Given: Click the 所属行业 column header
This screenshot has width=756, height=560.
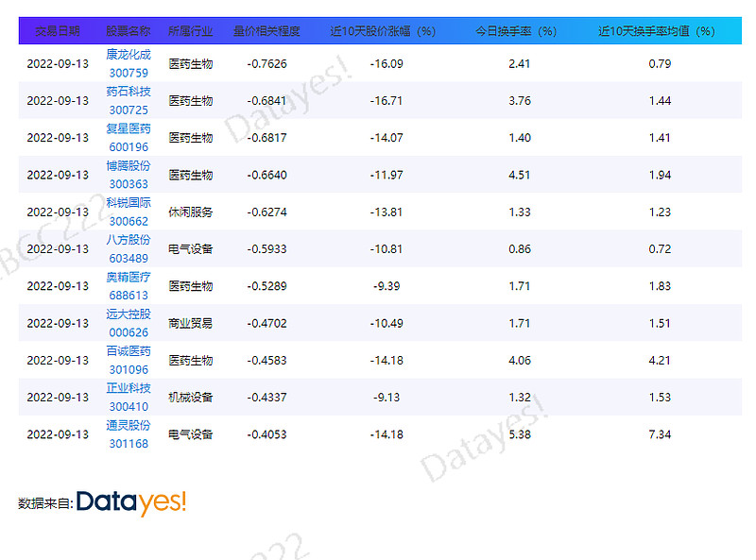Looking at the screenshot, I should tap(191, 31).
